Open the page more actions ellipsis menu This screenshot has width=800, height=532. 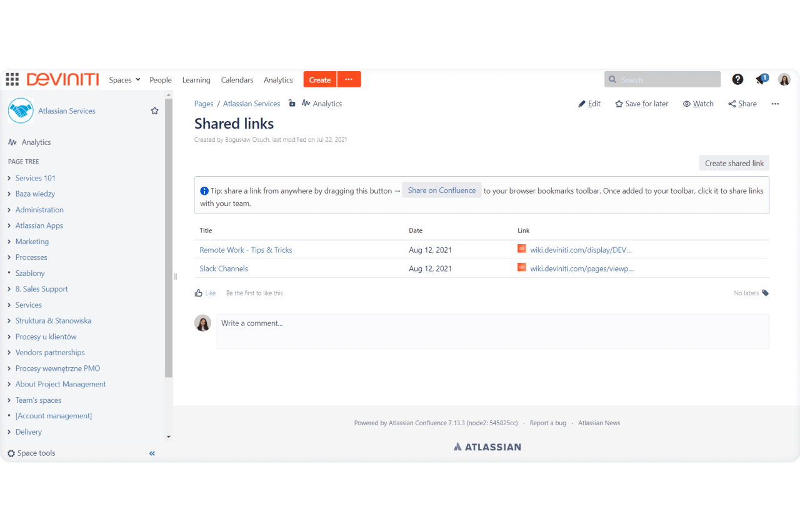click(x=775, y=104)
